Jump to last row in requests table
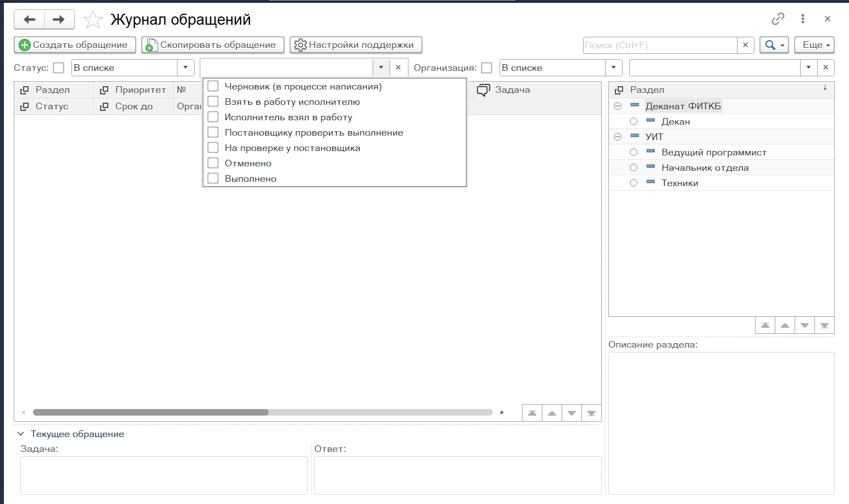The height and width of the screenshot is (504, 849). [591, 413]
